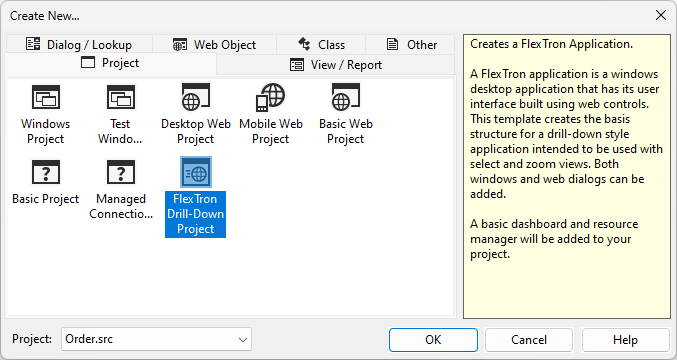Screen dimensions: 677x360
Task: Select the Managed Connection template icon
Action: coord(120,172)
